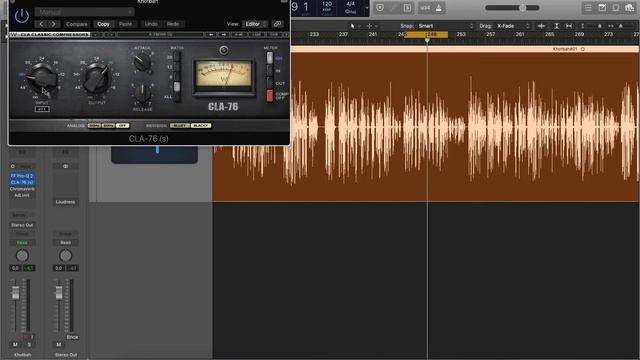Click the input value field under INPUT knob
The height and width of the screenshot is (360, 640).
click(x=42, y=109)
